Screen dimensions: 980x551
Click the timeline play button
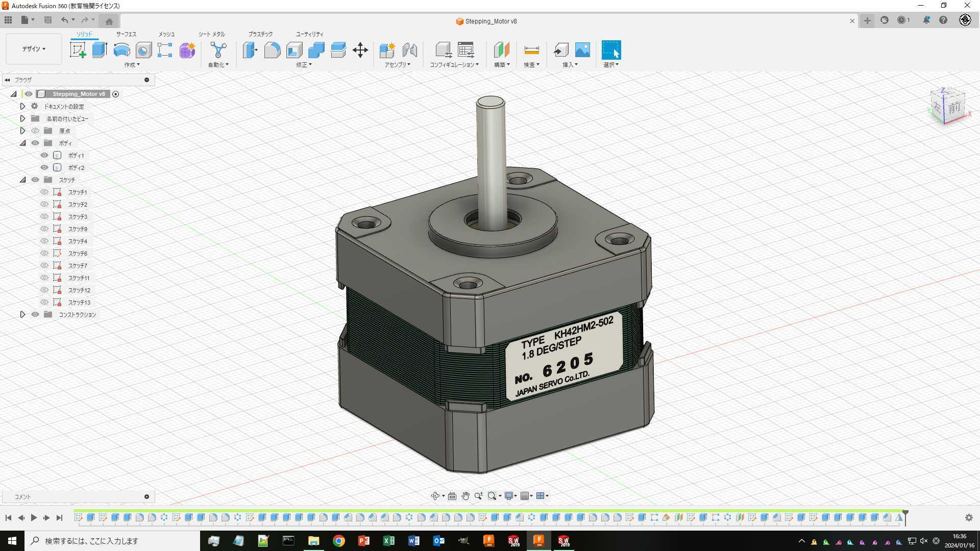[x=34, y=517]
